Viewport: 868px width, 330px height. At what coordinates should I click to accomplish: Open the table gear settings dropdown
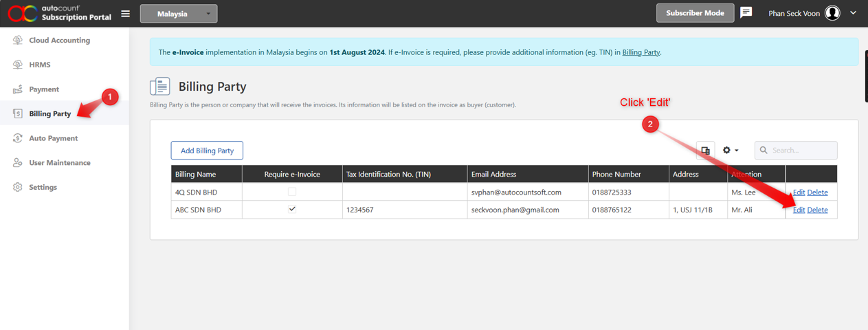tap(731, 150)
